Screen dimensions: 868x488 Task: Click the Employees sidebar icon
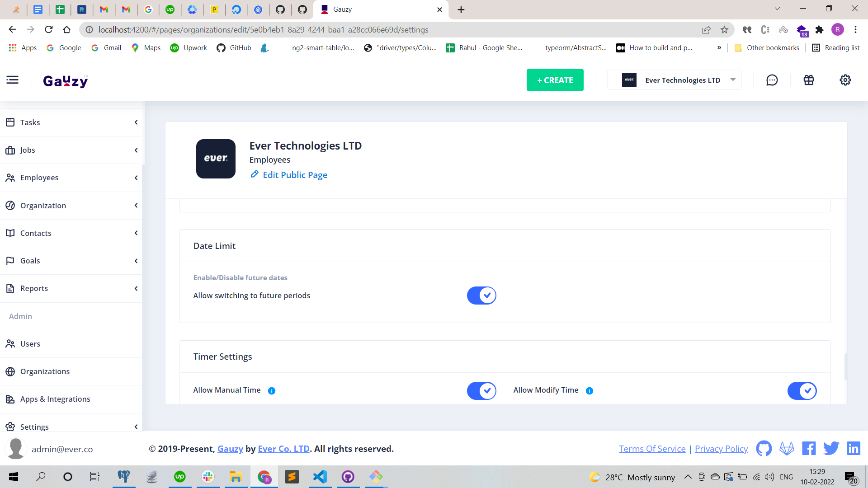[10, 178]
